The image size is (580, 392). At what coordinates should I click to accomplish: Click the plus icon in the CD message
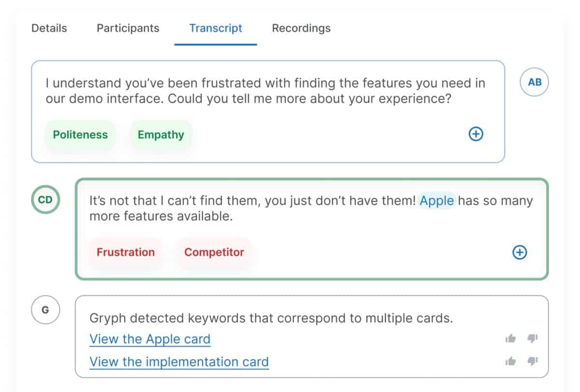click(x=520, y=252)
